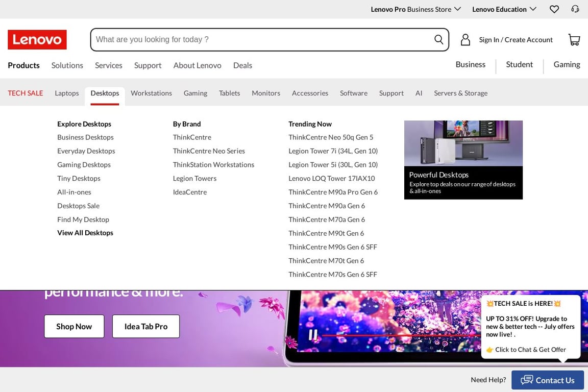
Task: Click the Contact Us button
Action: click(x=548, y=380)
